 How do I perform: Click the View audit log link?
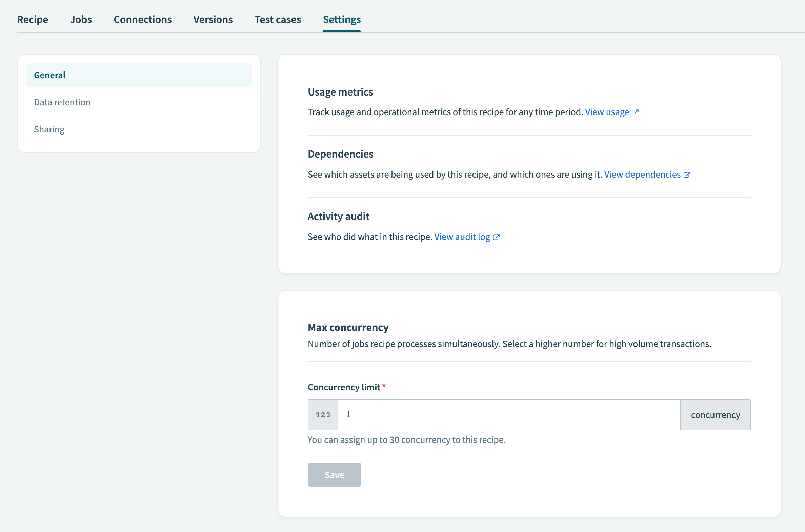[x=462, y=237]
